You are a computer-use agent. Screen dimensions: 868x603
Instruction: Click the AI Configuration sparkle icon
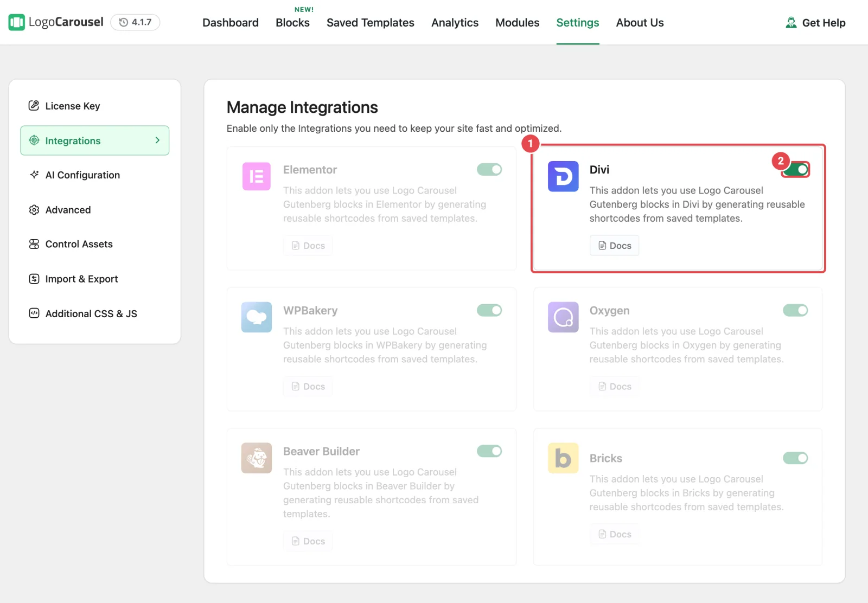coord(34,175)
